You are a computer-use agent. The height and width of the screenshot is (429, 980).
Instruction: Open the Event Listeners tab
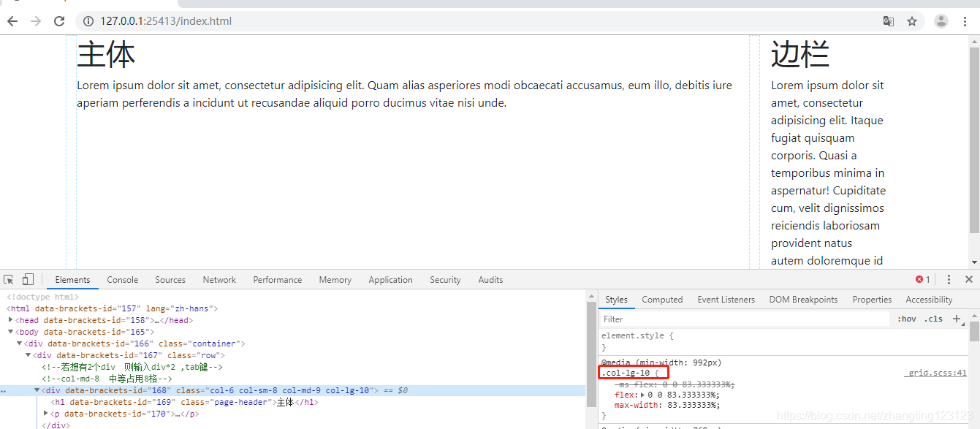726,300
